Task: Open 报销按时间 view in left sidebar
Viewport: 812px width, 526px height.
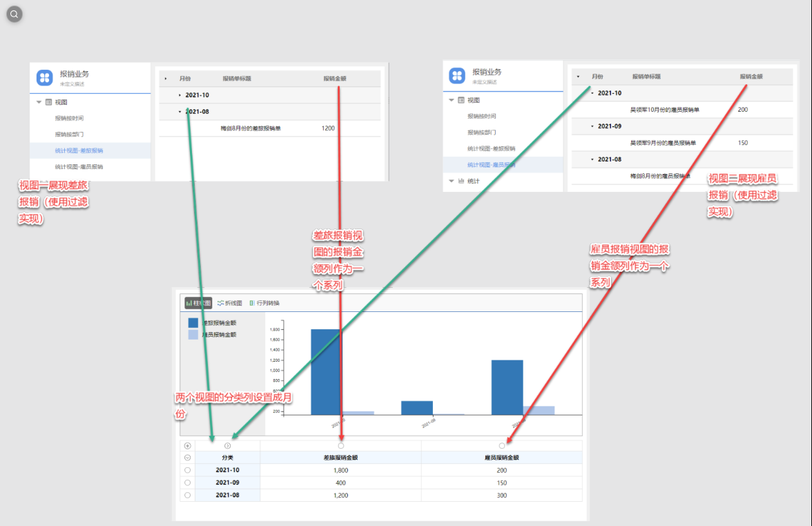Action: coord(69,118)
